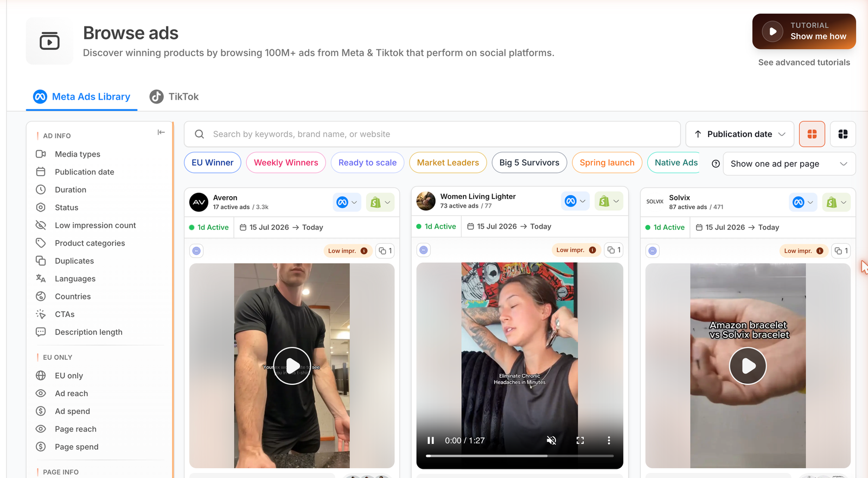Click the Averon ad duplicates count icon
This screenshot has height=478, width=868.
coord(385,251)
